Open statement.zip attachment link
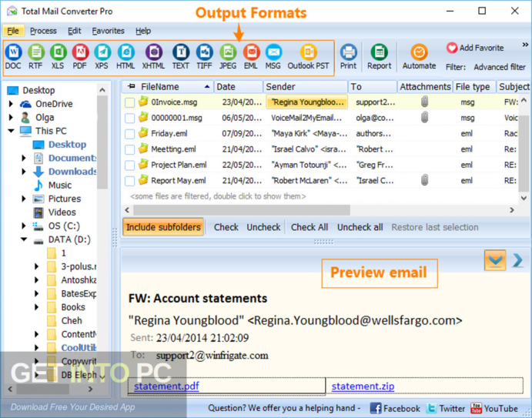Screen dimensions: 532x418 363,386
